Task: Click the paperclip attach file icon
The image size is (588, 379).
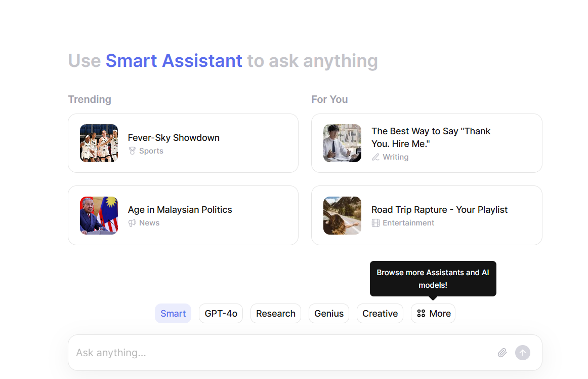Action: point(502,353)
